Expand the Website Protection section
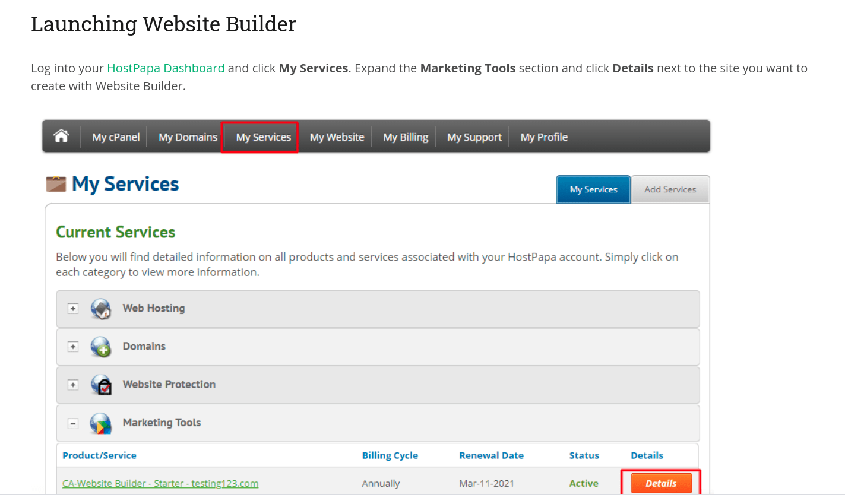845x504 pixels. tap(73, 385)
